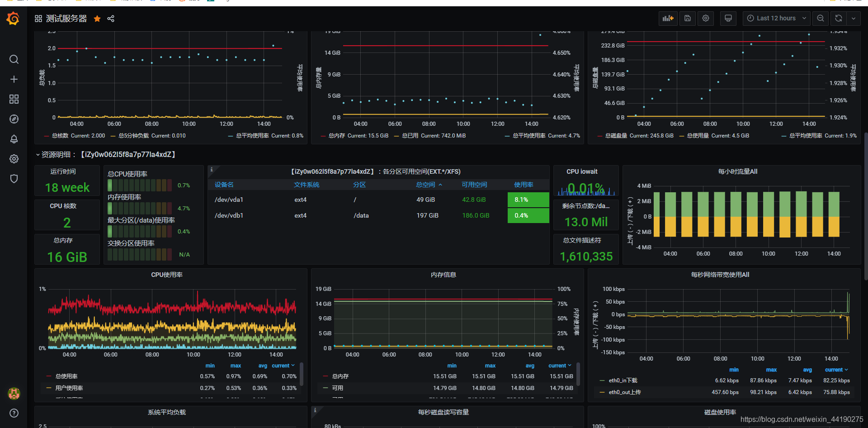
Task: Open the 内存信息 panel title menu
Action: pos(443,275)
